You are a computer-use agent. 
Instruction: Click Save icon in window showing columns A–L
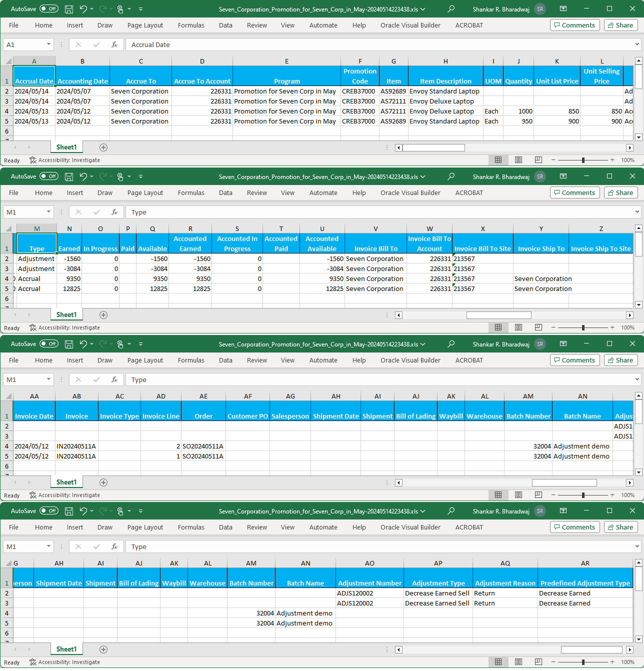pos(69,9)
